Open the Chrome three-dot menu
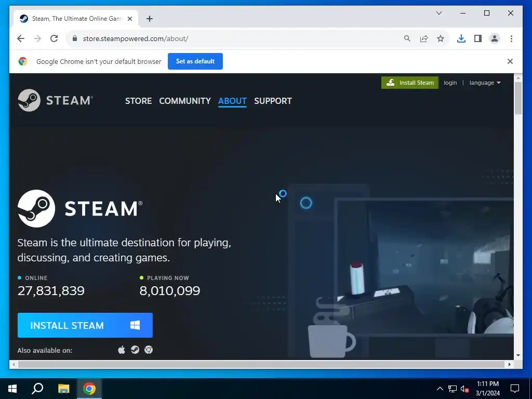 click(511, 38)
